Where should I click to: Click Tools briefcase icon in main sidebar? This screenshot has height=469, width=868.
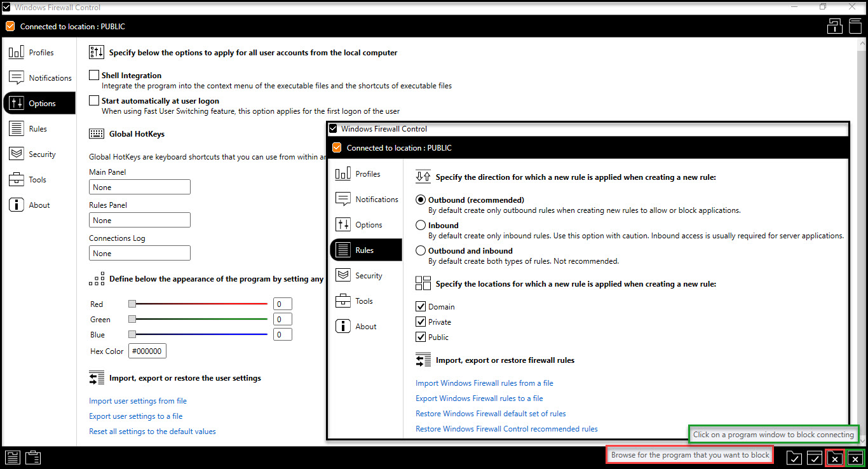point(17,180)
